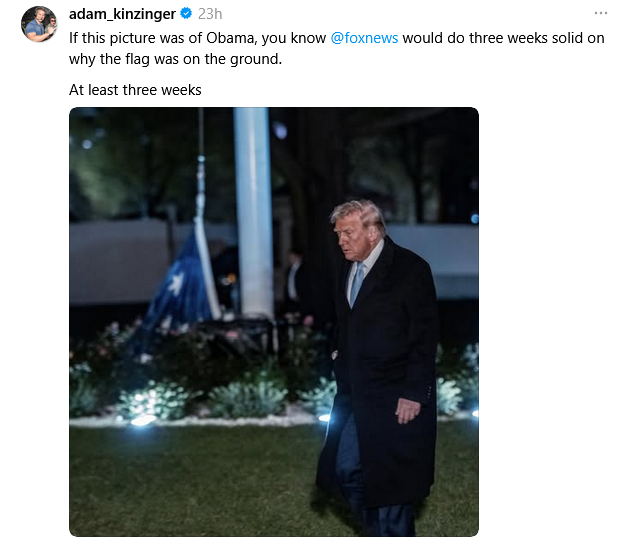Open the three-dot more options menu

[x=601, y=13]
